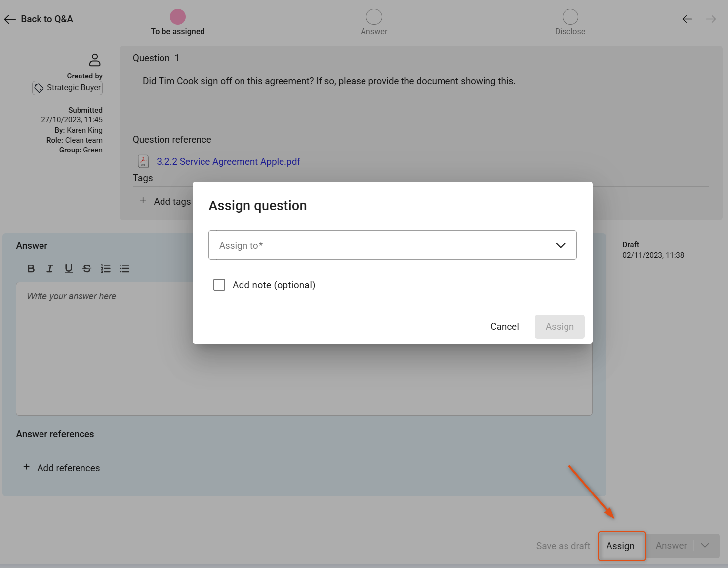Cancel the Assign question dialog
The height and width of the screenshot is (568, 728).
pos(505,327)
